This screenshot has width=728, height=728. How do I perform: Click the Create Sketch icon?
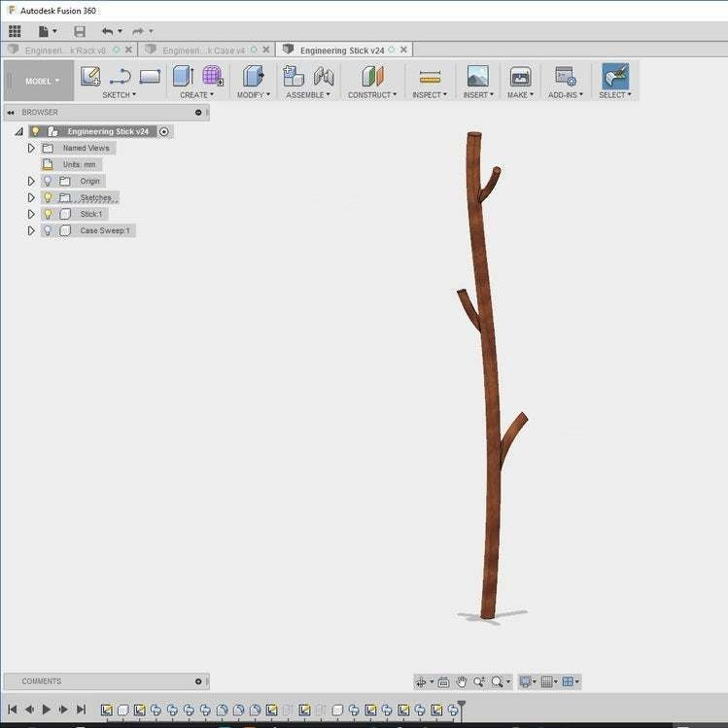point(90,76)
